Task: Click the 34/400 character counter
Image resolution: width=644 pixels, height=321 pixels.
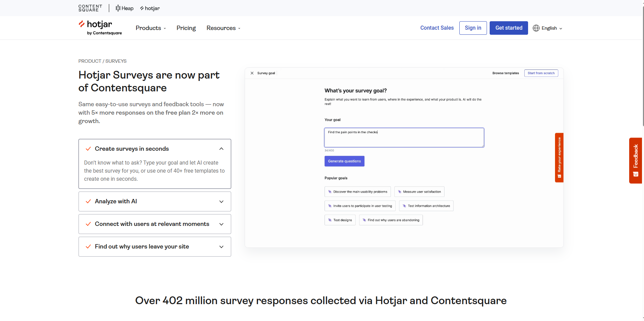Action: click(329, 150)
